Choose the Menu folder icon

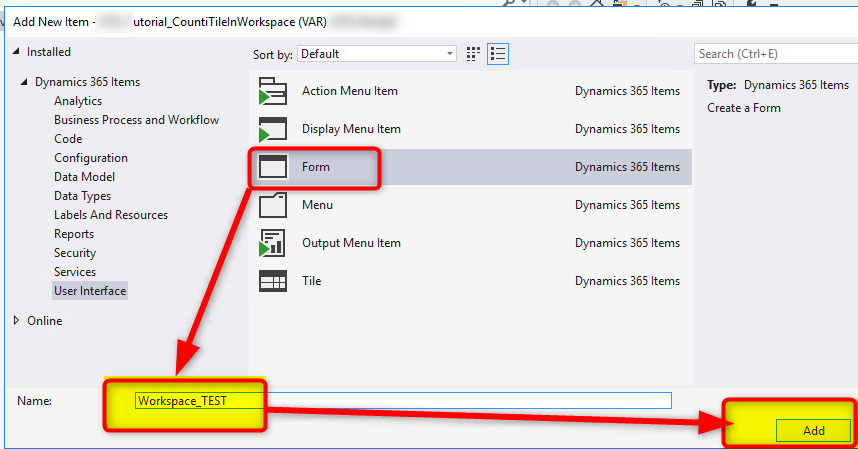273,205
